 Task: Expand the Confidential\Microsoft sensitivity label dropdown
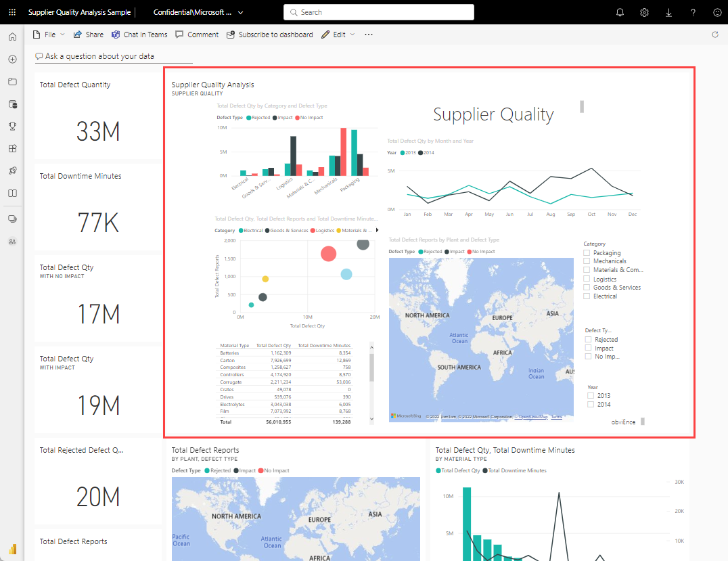pos(198,12)
